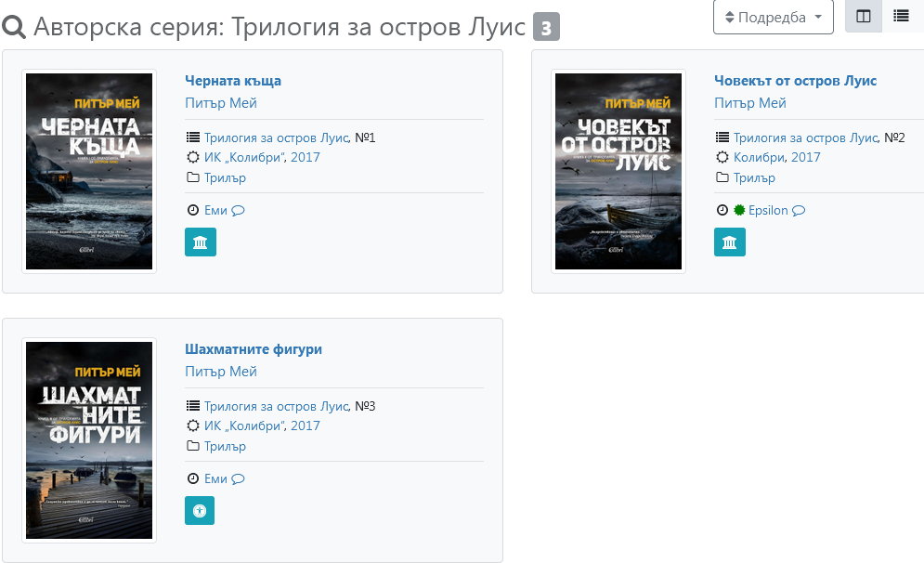Click the library icon button under Човекът от остров Луис
This screenshot has height=563, width=924.
tap(730, 242)
